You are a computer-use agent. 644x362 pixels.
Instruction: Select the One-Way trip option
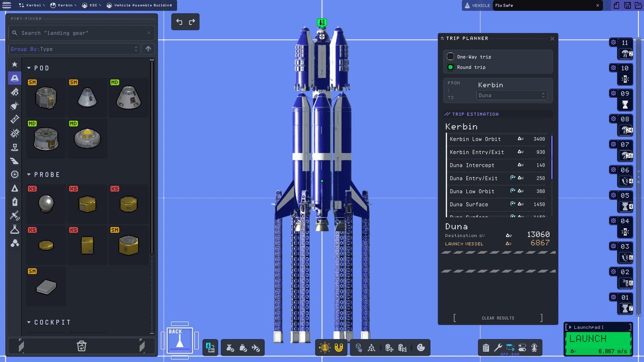450,57
